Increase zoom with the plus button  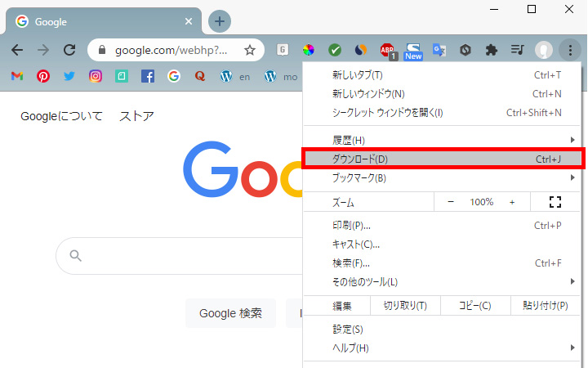coord(512,202)
